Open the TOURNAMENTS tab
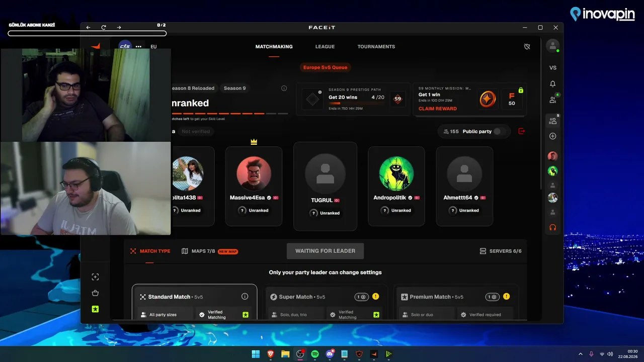Image resolution: width=644 pixels, height=362 pixels. 376,47
